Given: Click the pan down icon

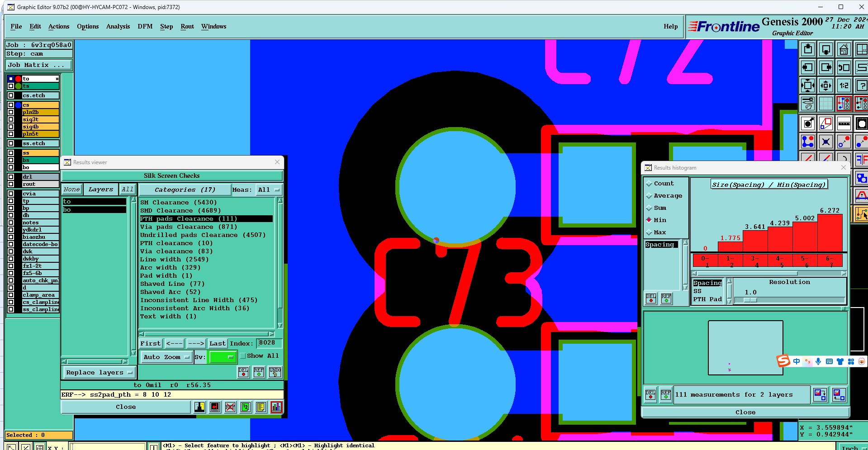Looking at the screenshot, I should [x=826, y=49].
